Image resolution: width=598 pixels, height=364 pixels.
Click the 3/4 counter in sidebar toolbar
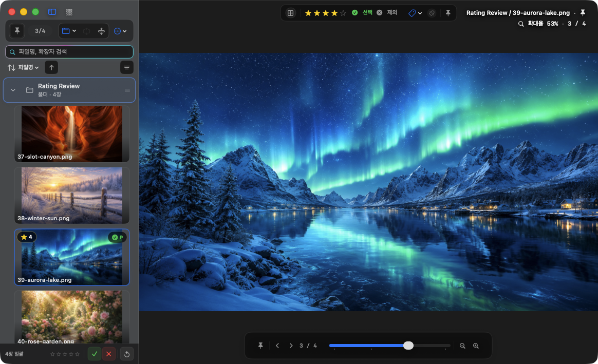tap(40, 31)
